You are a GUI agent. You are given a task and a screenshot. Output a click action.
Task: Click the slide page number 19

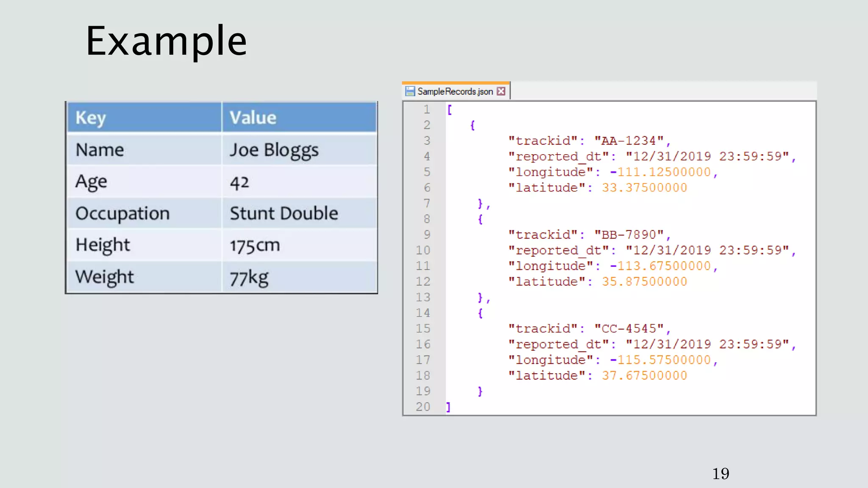721,474
